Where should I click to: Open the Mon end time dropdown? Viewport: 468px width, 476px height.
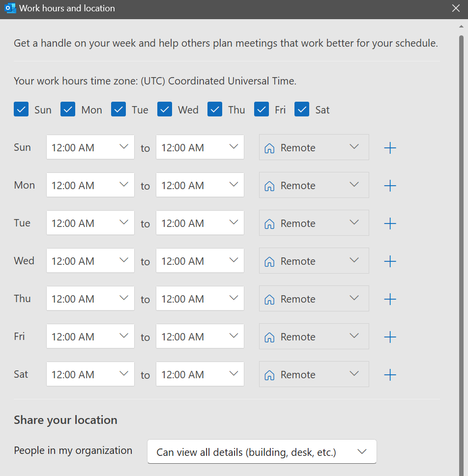200,185
